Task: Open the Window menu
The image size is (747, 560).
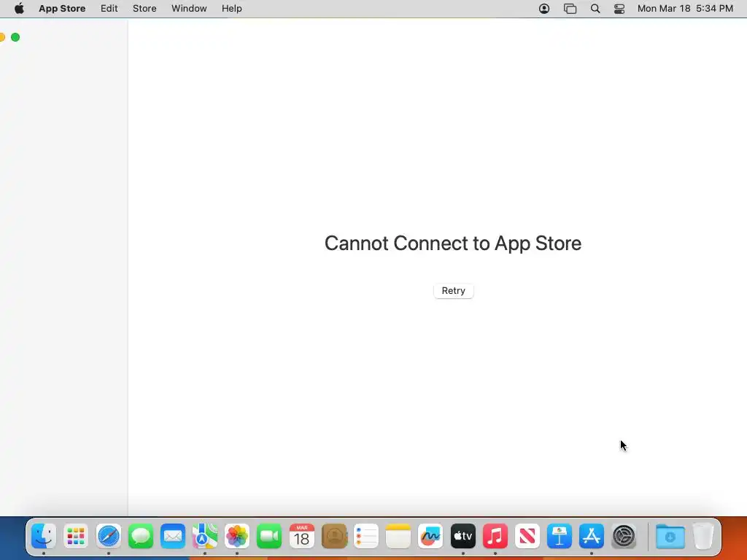Action: (x=189, y=9)
